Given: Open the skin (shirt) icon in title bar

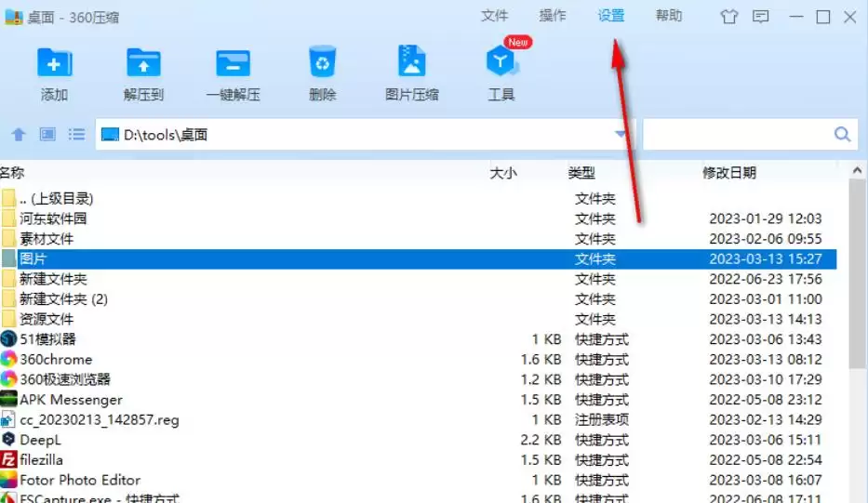Looking at the screenshot, I should coord(729,17).
